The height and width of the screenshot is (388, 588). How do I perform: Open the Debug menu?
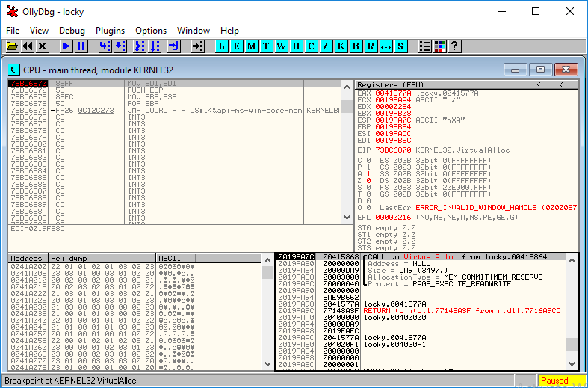coord(72,31)
